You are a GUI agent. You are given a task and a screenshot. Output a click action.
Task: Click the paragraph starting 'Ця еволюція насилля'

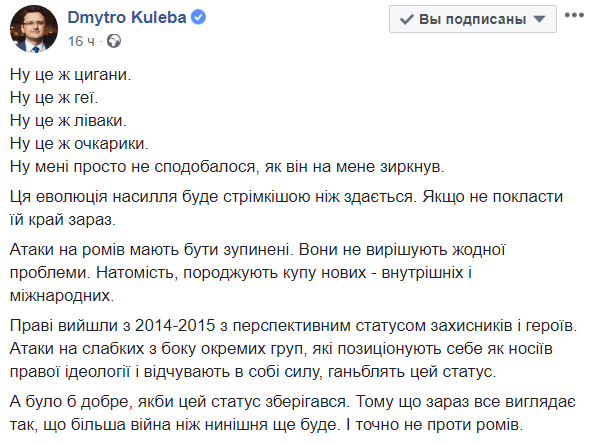pos(286,208)
